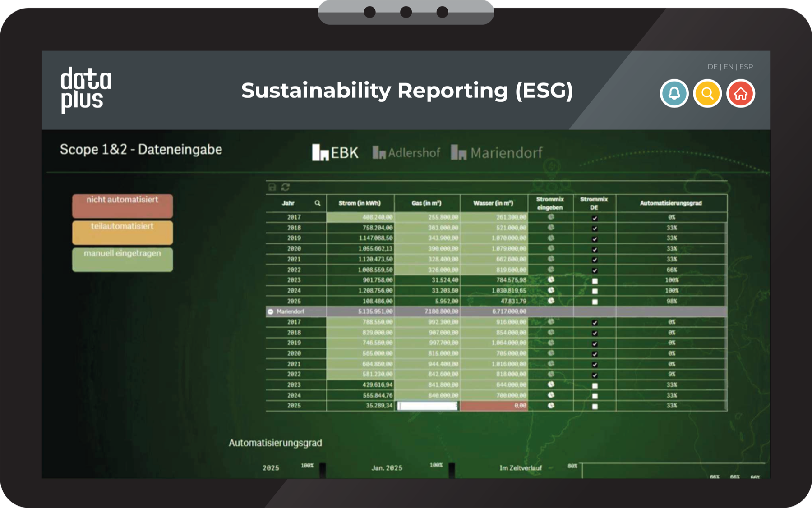Open Strommix pie icon in the 1.120.473,50 row
The image size is (812, 508).
pyautogui.click(x=551, y=259)
